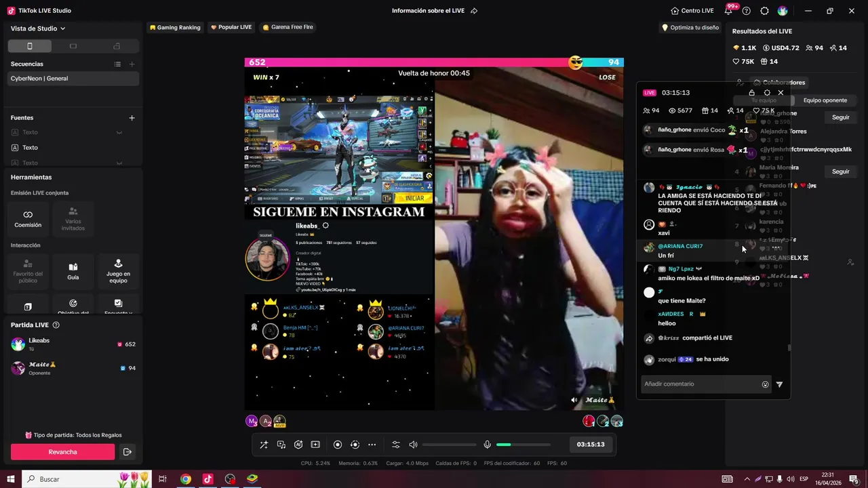This screenshot has height=488, width=868.
Task: Close the chat overlay panel
Action: click(x=781, y=93)
